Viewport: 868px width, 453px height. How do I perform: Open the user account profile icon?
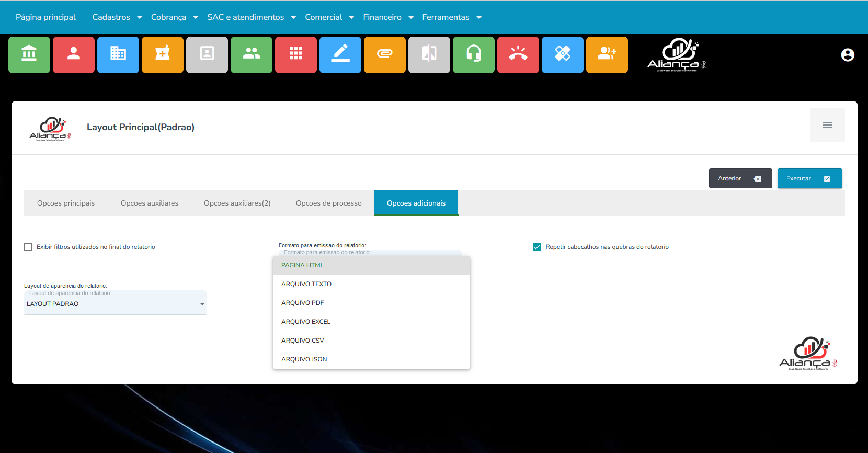coord(848,55)
